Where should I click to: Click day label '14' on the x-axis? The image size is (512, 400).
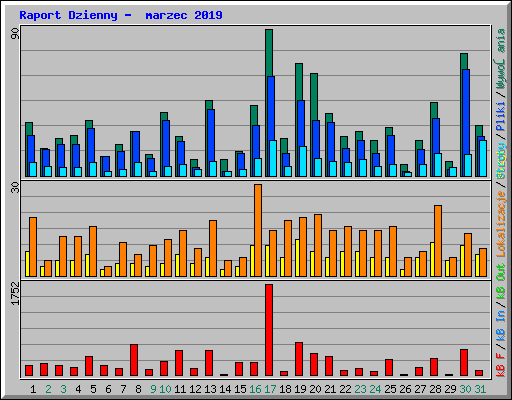225,389
